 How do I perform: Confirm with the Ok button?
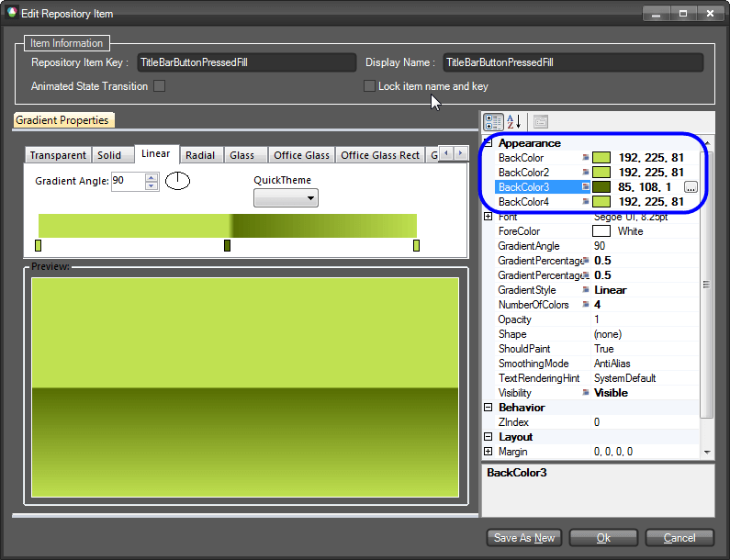click(603, 538)
